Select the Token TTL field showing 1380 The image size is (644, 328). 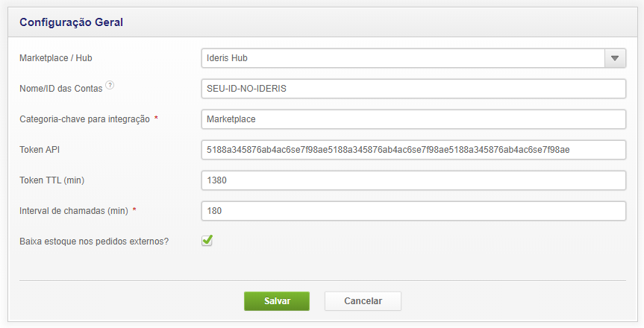413,180
